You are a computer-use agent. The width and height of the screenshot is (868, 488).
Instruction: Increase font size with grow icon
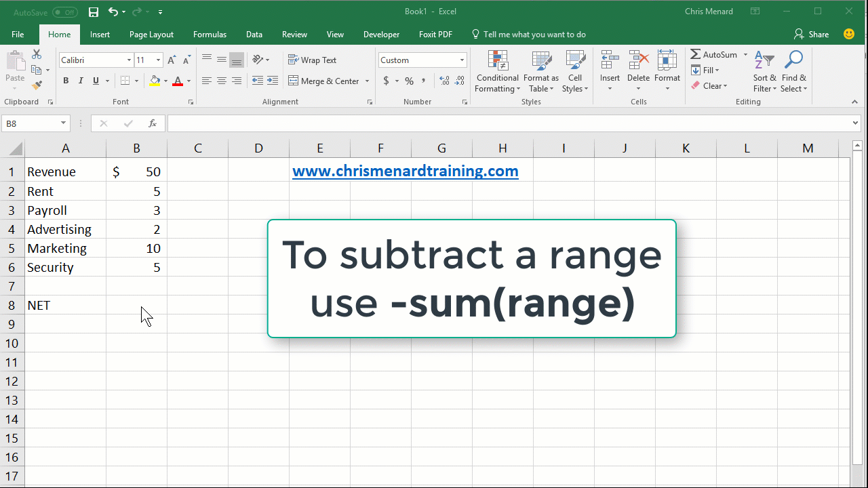(172, 60)
